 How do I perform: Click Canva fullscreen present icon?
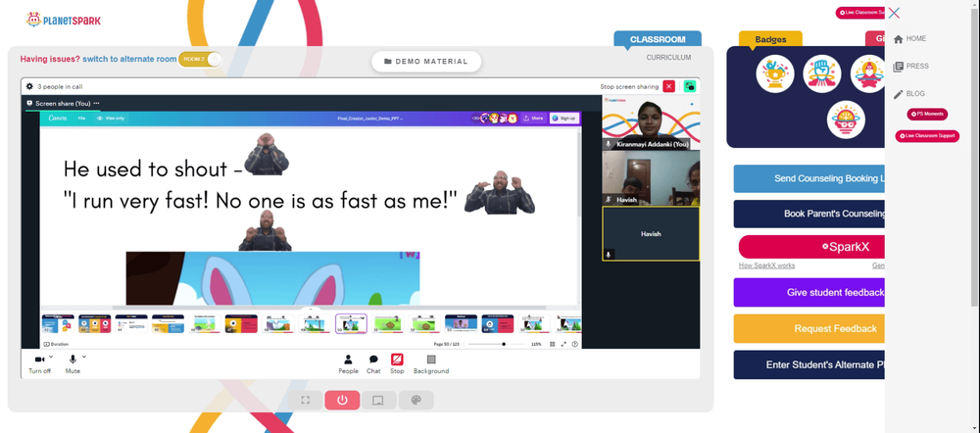(x=563, y=344)
